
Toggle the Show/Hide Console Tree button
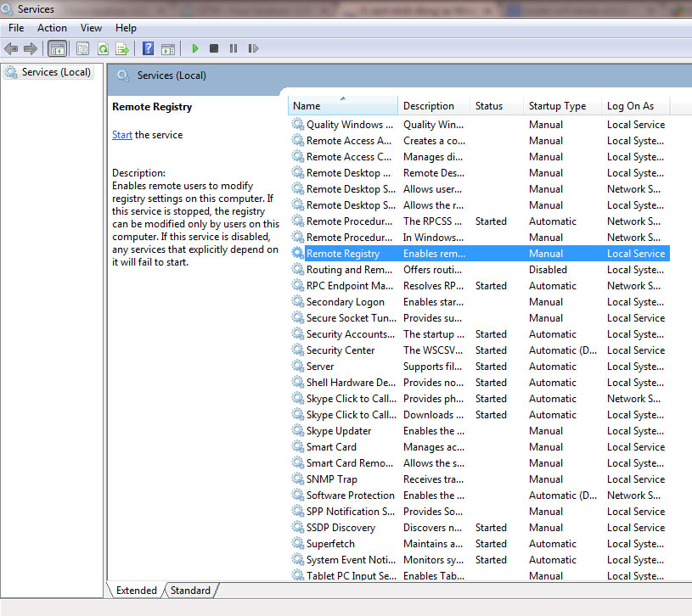coord(57,48)
